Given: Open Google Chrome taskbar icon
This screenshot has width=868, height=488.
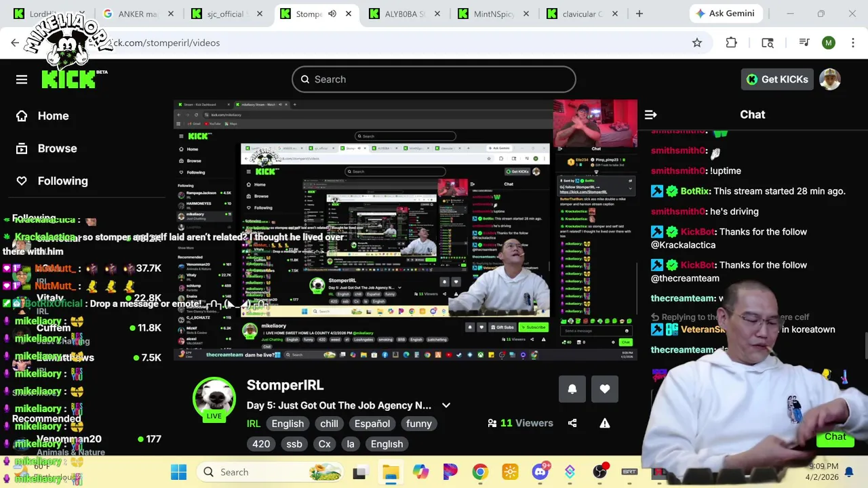Looking at the screenshot, I should tap(480, 472).
